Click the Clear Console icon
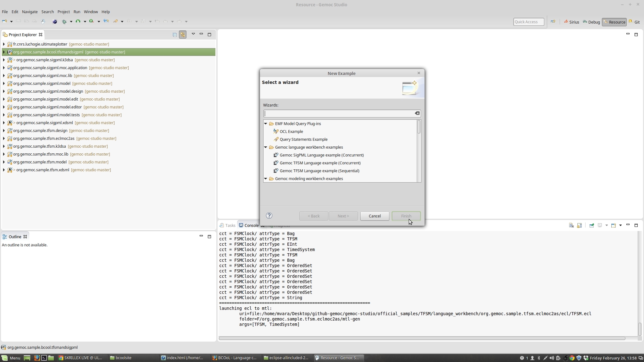644x362 pixels. click(571, 225)
